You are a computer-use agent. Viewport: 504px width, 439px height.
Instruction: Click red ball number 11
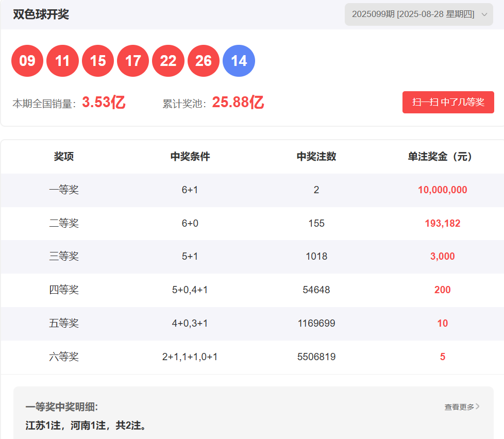point(62,61)
